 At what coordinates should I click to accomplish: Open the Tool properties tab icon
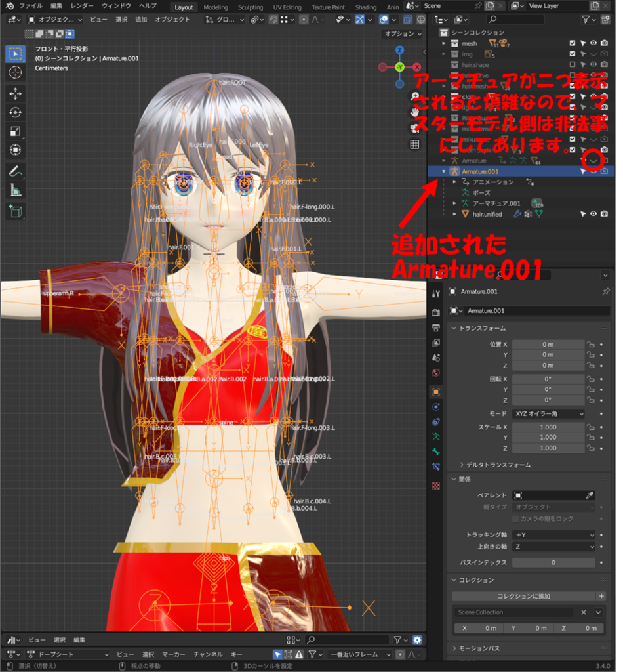click(x=436, y=293)
